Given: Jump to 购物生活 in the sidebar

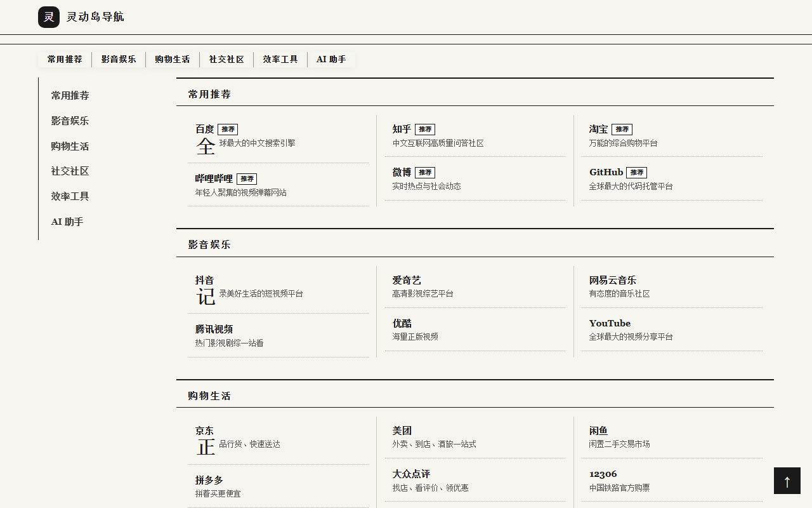Looking at the screenshot, I should 70,146.
